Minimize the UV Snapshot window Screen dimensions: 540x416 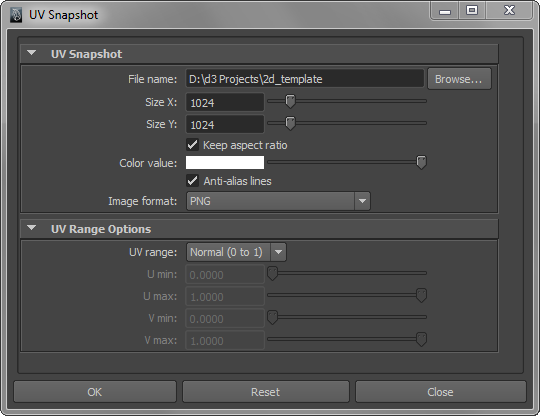445,11
